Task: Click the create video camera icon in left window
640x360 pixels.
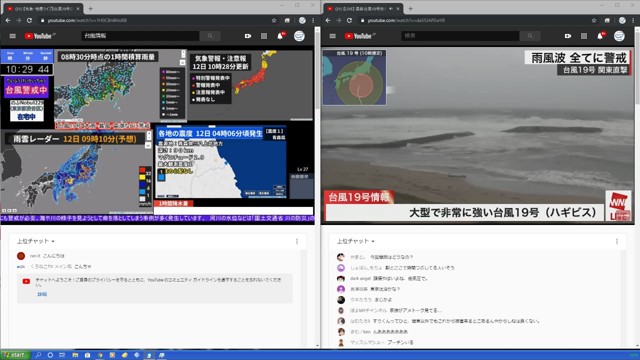Action: (248, 36)
